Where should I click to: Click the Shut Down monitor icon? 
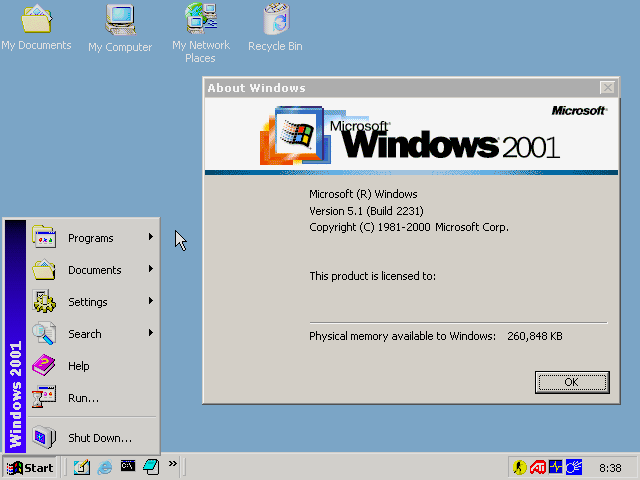(44, 437)
